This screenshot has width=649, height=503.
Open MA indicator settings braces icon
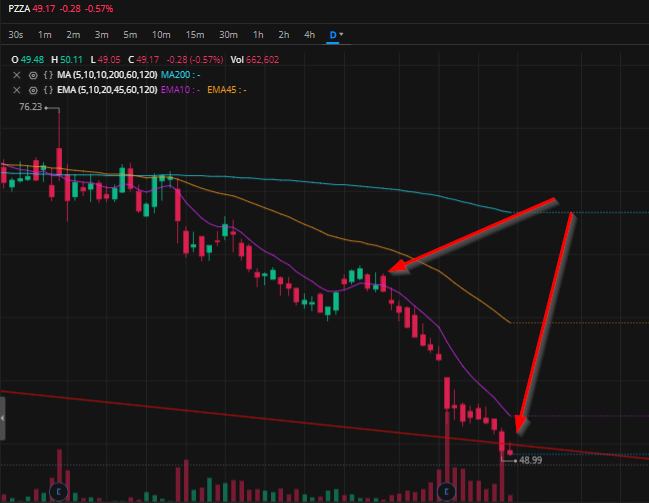coord(48,75)
